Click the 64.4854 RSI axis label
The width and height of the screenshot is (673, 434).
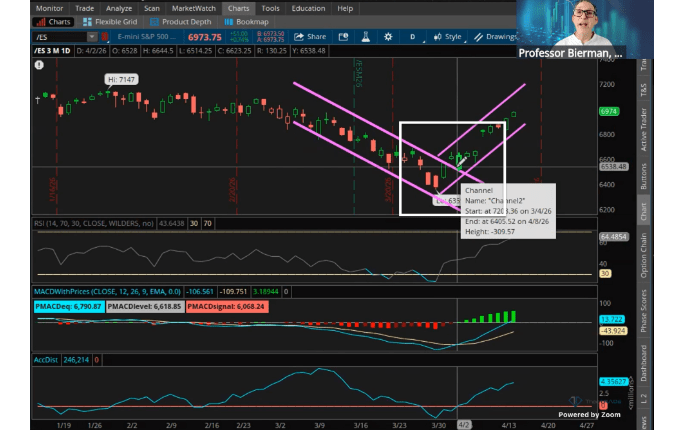613,237
